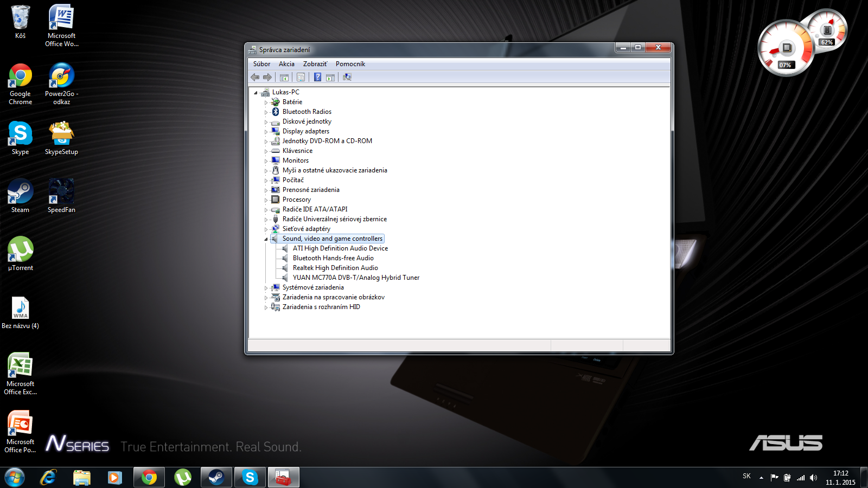Click the volume speaker icon in system tray
868x488 pixels.
pyautogui.click(x=813, y=478)
